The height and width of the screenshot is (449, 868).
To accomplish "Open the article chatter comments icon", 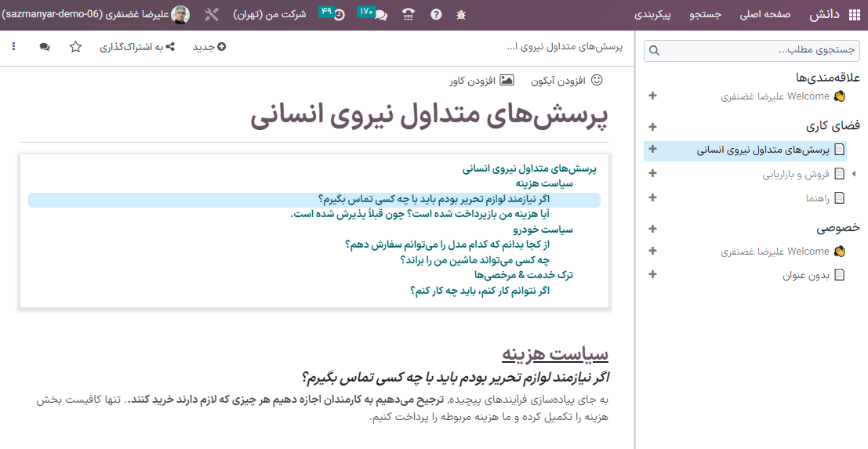I will [45, 47].
